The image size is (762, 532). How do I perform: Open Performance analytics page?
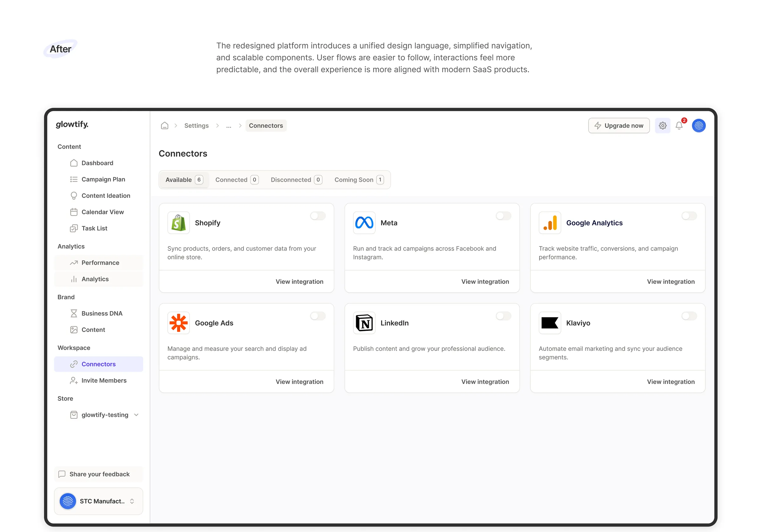(x=98, y=263)
